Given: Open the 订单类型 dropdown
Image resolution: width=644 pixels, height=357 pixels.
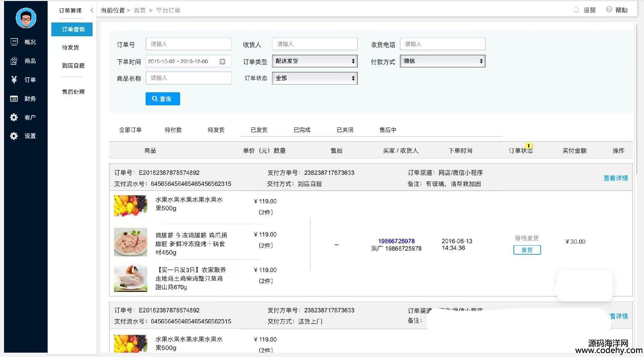Looking at the screenshot, I should (315, 61).
